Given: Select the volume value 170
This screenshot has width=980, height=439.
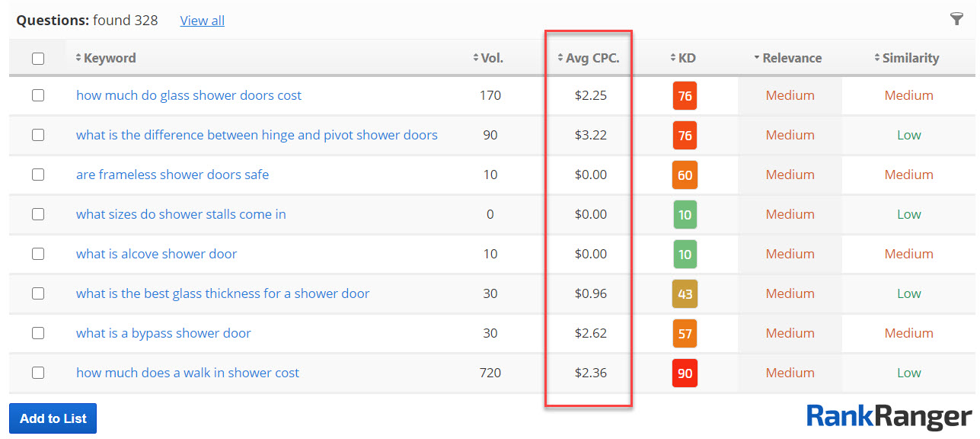Looking at the screenshot, I should tap(490, 95).
